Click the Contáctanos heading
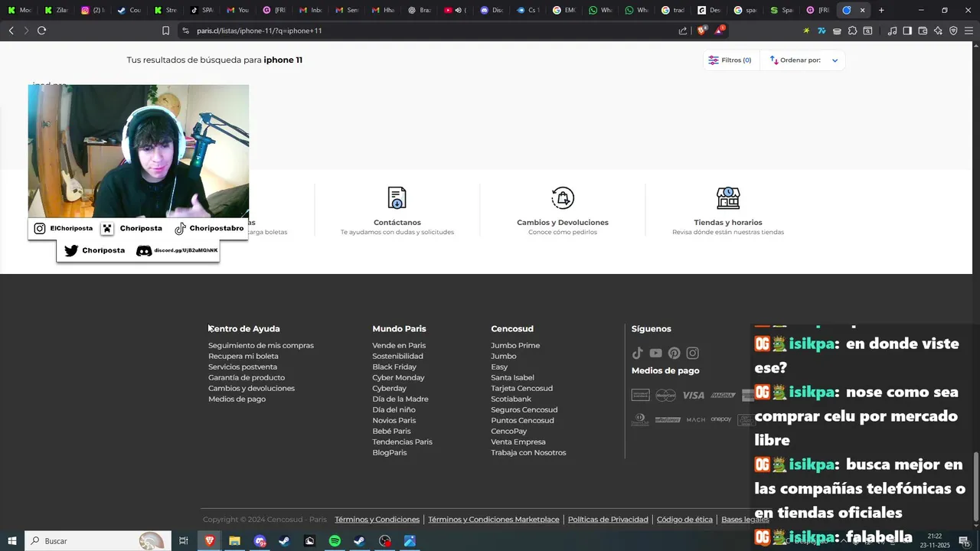Image resolution: width=980 pixels, height=551 pixels. click(397, 223)
